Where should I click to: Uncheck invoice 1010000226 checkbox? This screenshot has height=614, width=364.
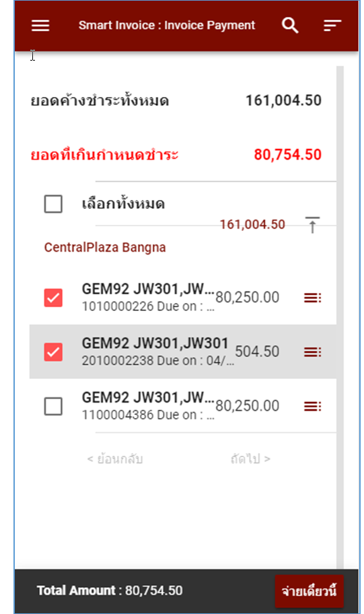tap(53, 298)
